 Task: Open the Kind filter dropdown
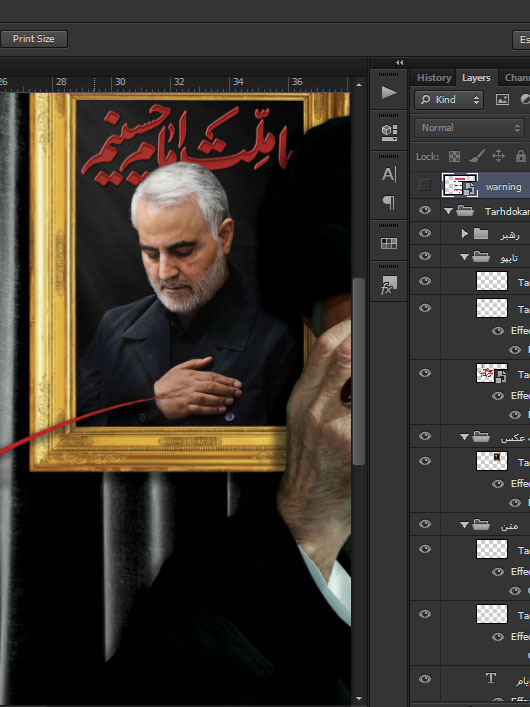pos(449,100)
